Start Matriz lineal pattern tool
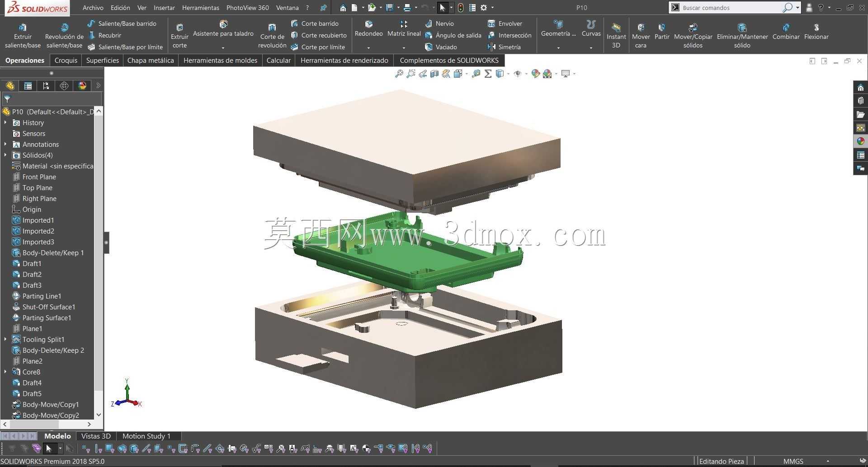This screenshot has height=467, width=868. (404, 29)
